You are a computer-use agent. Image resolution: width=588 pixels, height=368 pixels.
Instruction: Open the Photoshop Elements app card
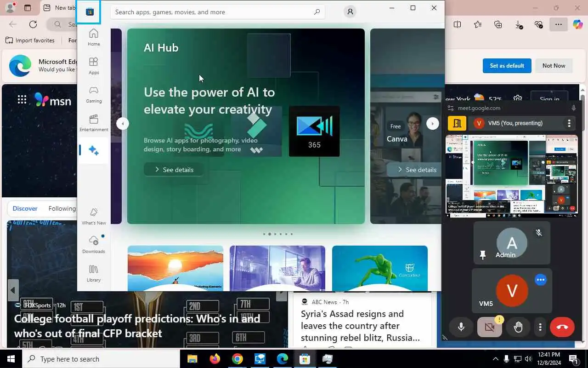(175, 268)
